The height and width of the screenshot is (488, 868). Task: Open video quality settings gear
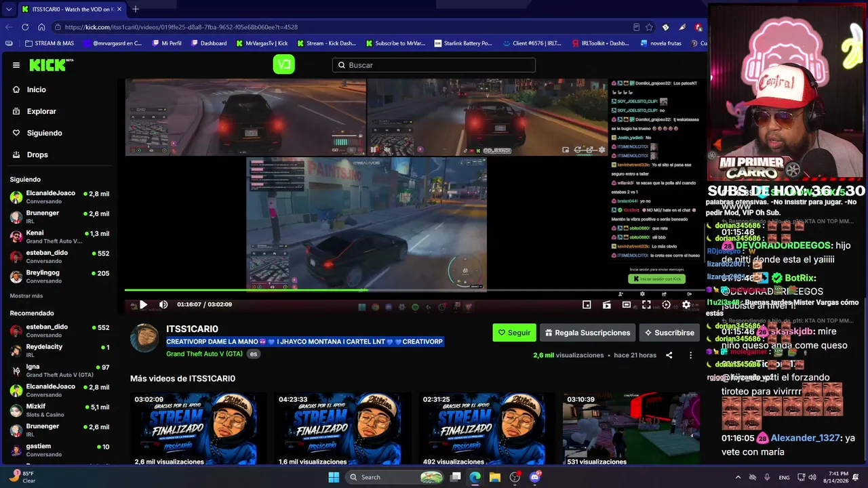pos(686,304)
